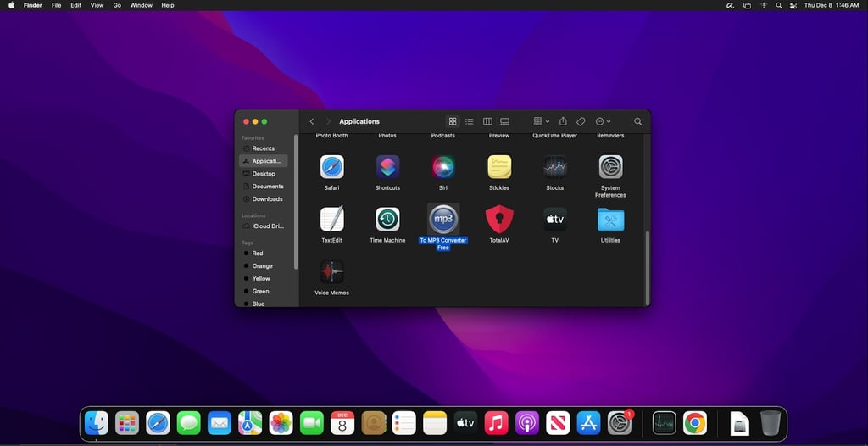The height and width of the screenshot is (446, 868).
Task: Select the Stocks app icon
Action: [554, 167]
